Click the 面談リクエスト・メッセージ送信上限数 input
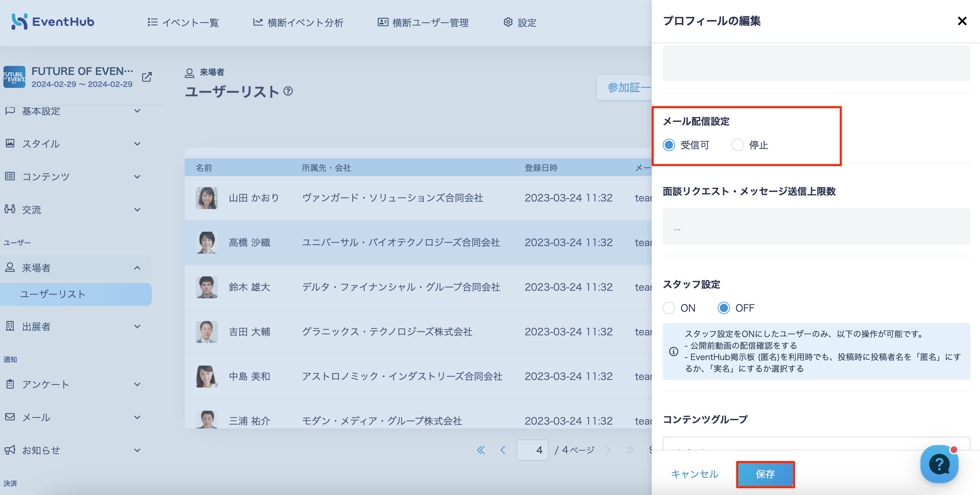Image resolution: width=980 pixels, height=495 pixels. click(x=816, y=226)
